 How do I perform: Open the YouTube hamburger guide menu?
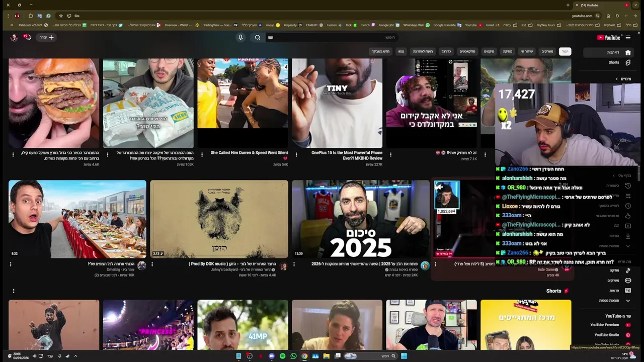point(628,37)
